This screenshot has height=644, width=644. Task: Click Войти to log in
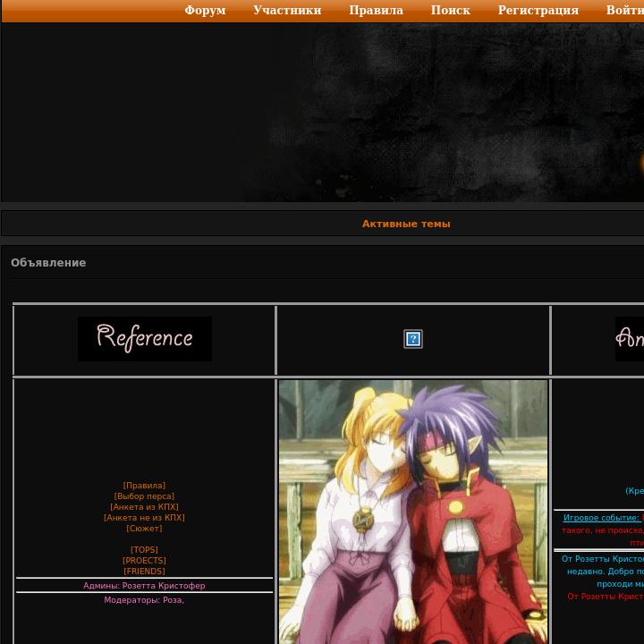point(624,10)
